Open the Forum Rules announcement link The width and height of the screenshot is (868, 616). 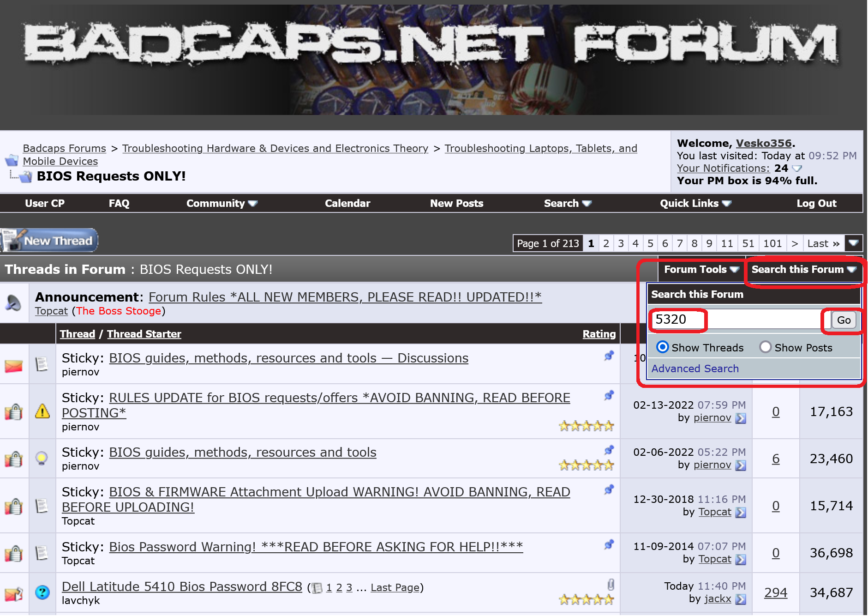pos(345,297)
